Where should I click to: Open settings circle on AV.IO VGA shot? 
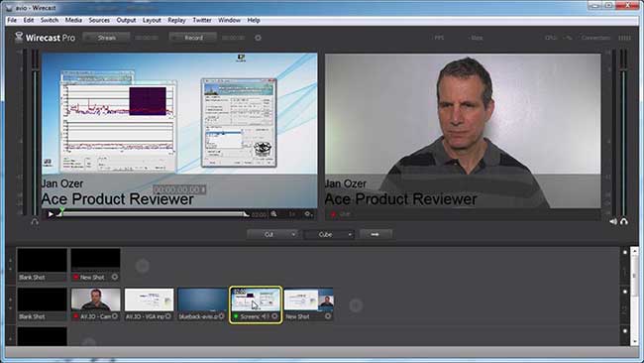pos(168,316)
